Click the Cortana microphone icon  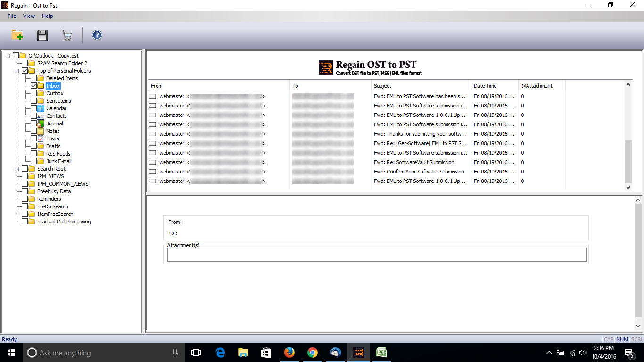pyautogui.click(x=175, y=353)
